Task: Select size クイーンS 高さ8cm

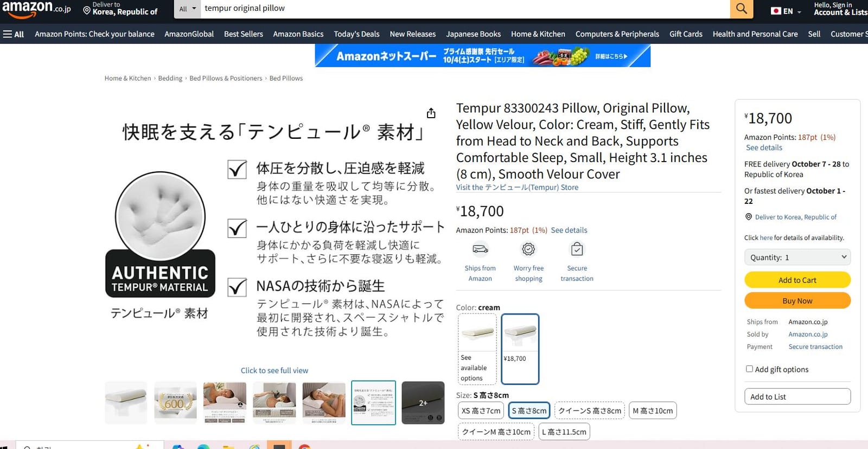Action: pos(590,410)
